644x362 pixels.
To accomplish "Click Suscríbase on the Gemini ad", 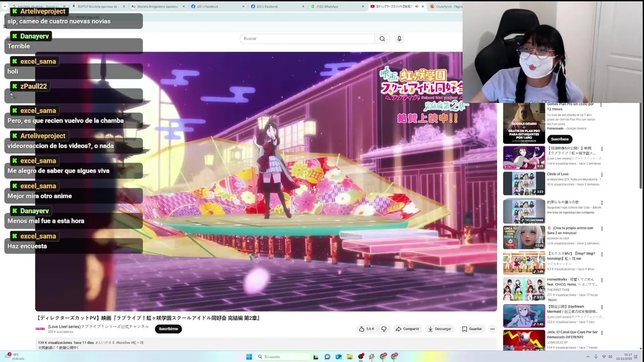I will click(x=559, y=139).
